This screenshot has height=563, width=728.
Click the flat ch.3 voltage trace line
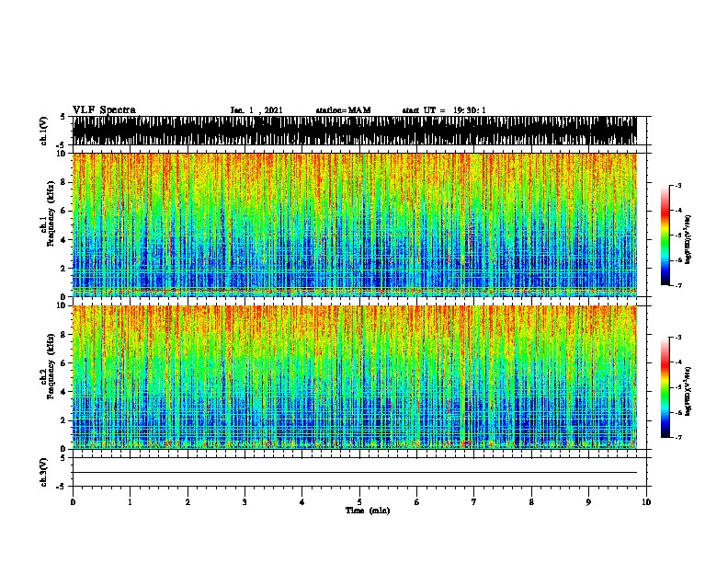pyautogui.click(x=355, y=473)
